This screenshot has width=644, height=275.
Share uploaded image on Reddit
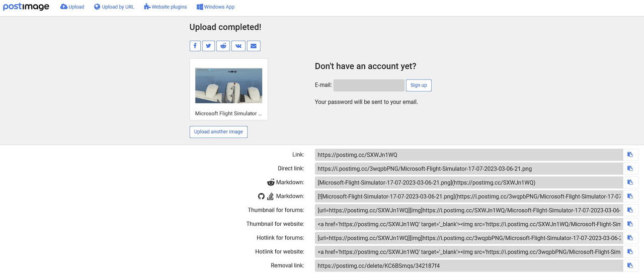[x=223, y=46]
